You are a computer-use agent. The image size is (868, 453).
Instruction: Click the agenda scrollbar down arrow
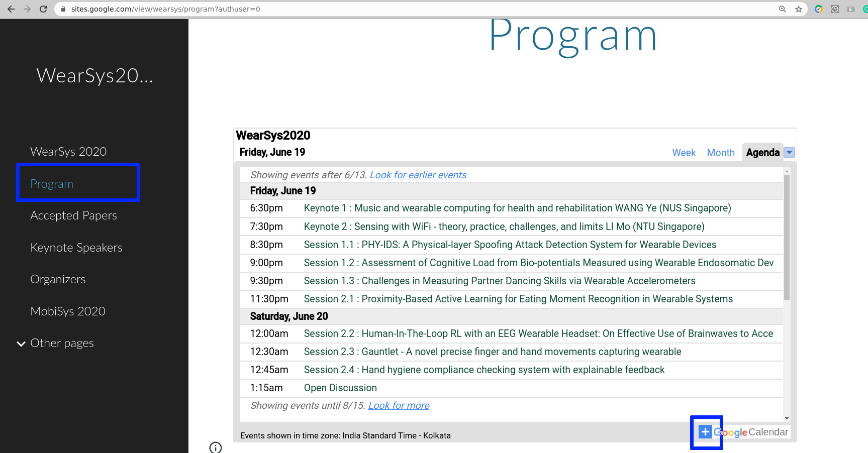pos(787,418)
